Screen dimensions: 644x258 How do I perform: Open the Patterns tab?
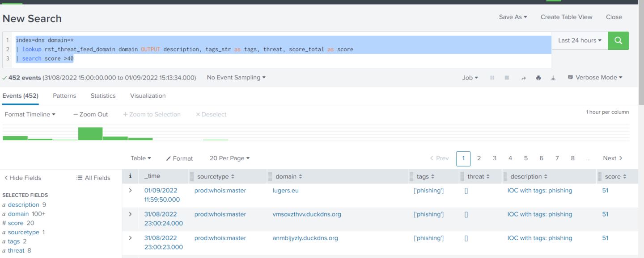pos(64,96)
